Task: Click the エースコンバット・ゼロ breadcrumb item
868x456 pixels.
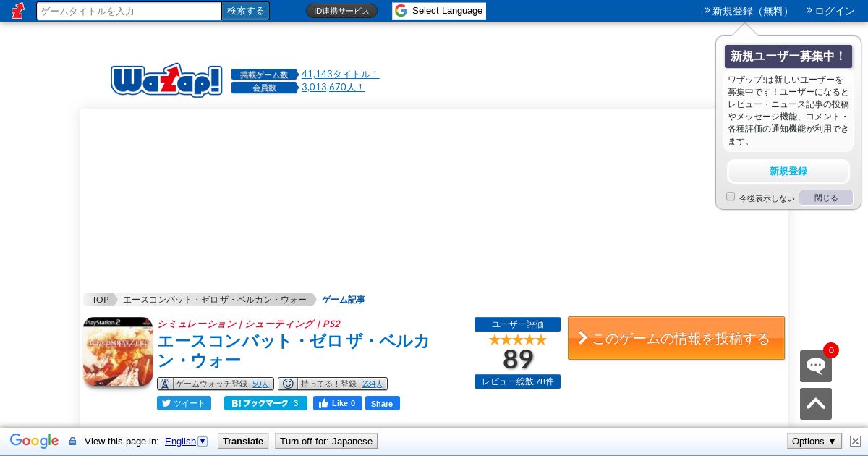Action: click(215, 300)
